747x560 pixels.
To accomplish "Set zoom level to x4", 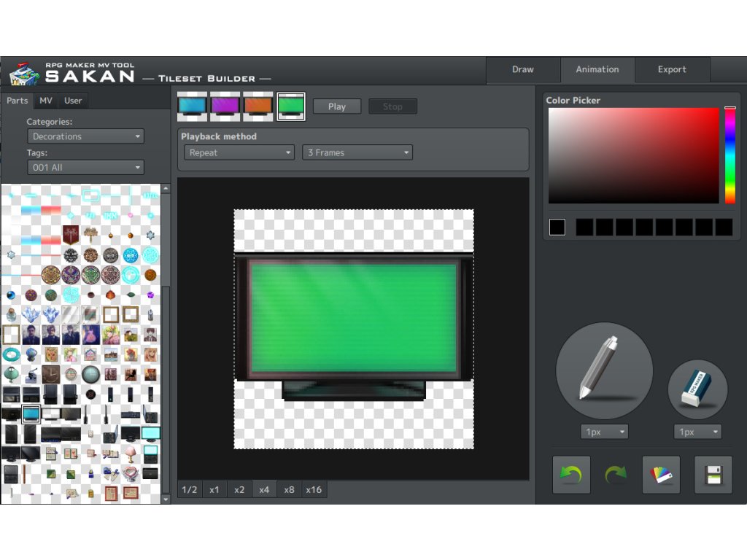I will 264,489.
